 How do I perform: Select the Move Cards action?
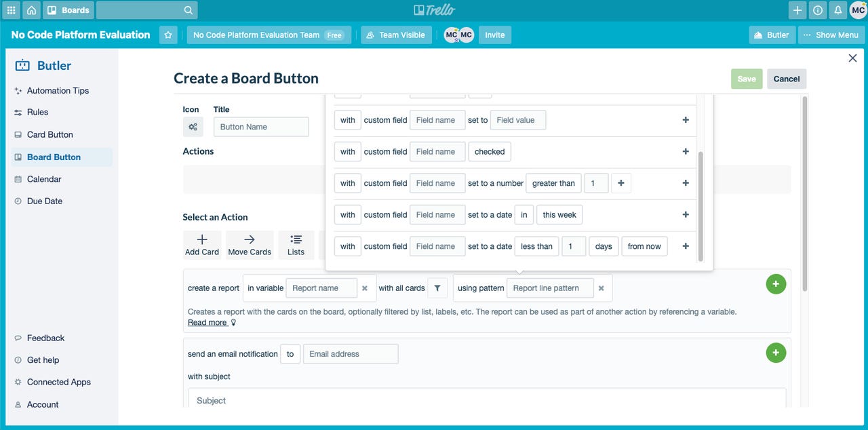[x=250, y=244]
